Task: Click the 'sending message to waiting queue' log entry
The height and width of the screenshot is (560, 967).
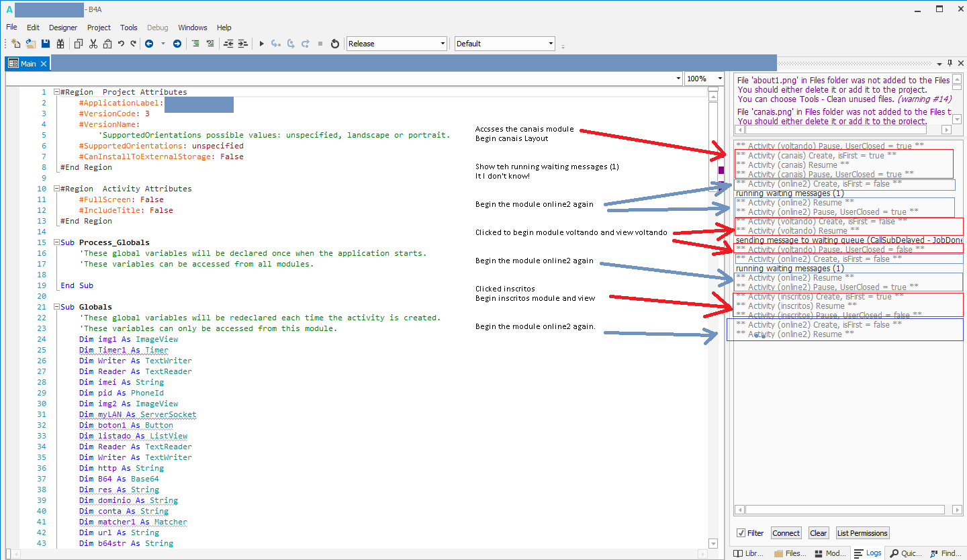Action: pyautogui.click(x=849, y=240)
